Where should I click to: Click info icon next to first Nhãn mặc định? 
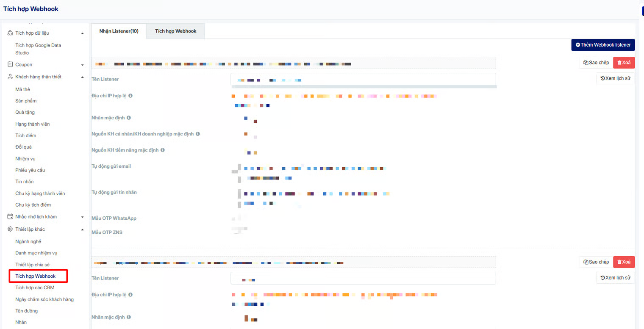(128, 118)
